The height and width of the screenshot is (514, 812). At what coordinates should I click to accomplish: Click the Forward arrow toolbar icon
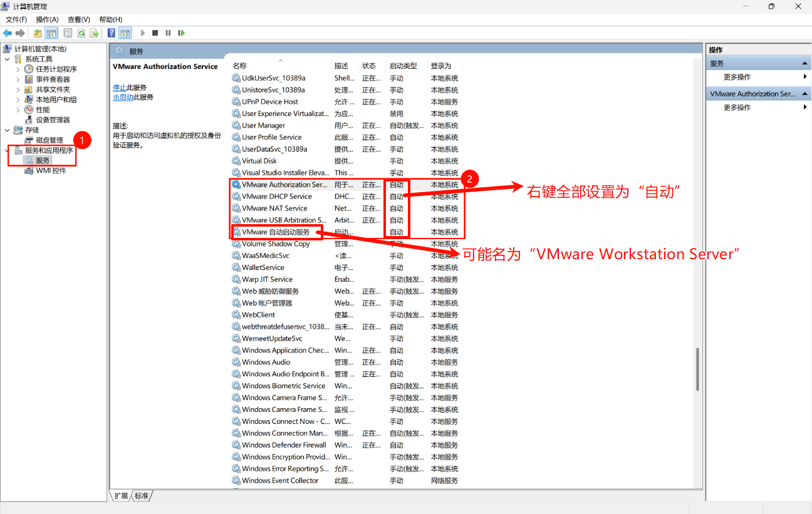(x=20, y=33)
